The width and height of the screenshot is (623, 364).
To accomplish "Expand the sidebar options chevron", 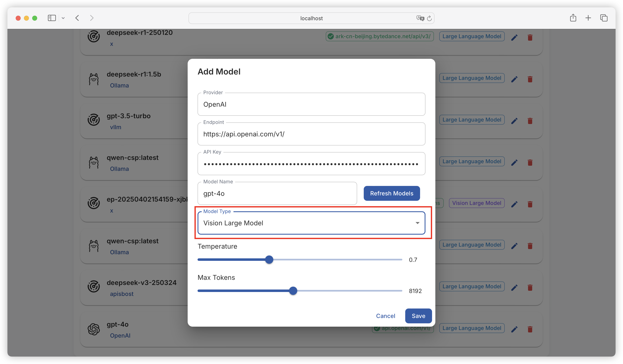I will click(63, 18).
